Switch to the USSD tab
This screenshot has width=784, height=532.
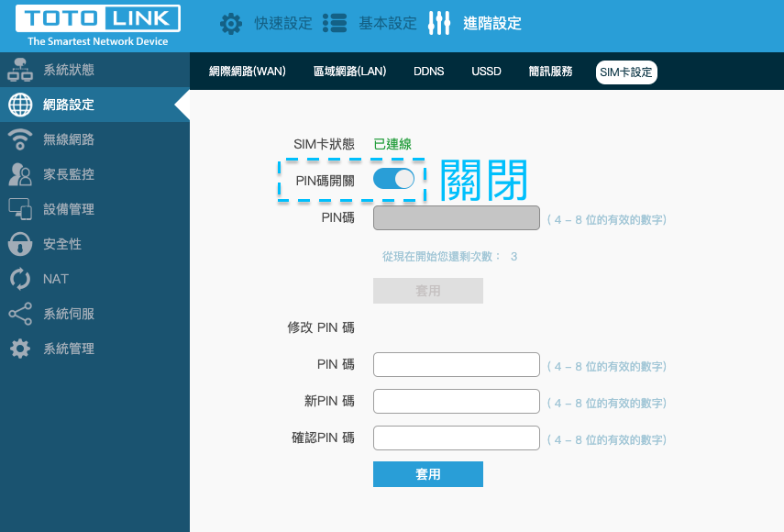[x=486, y=72]
